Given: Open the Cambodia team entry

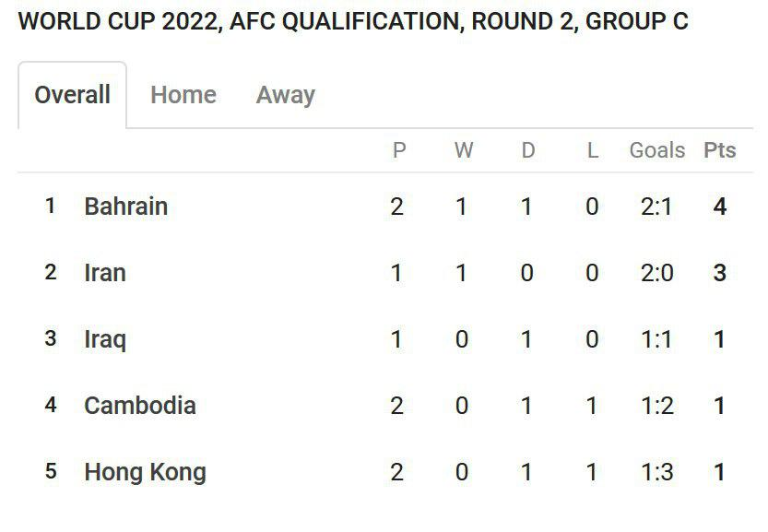Looking at the screenshot, I should pos(139,406).
